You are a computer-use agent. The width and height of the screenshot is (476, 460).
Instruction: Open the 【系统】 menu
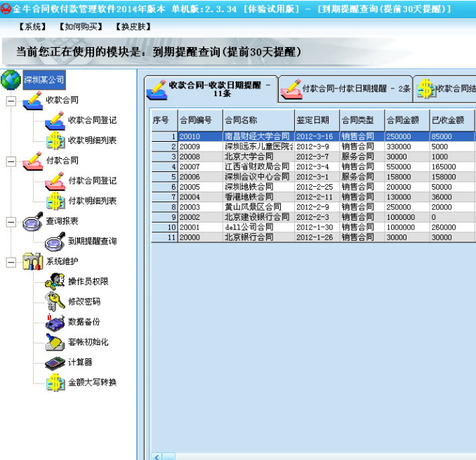click(x=32, y=27)
